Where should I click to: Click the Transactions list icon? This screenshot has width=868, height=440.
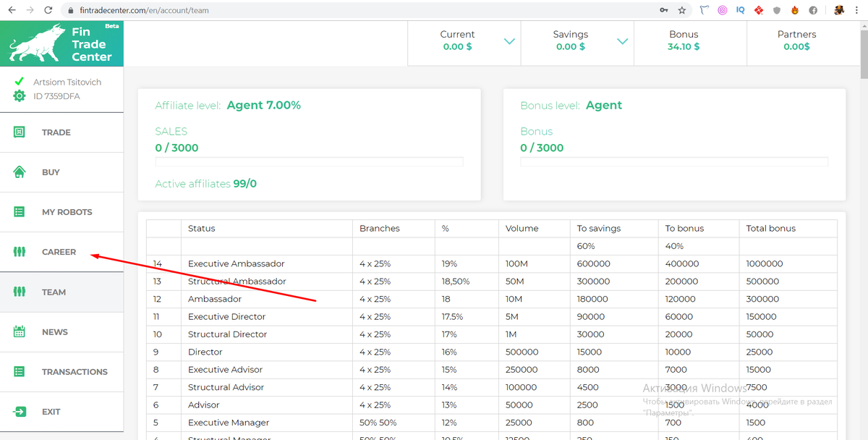point(19,371)
